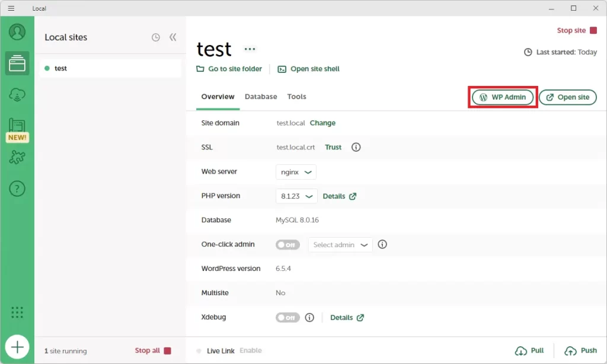Open the Select admin dropdown

click(340, 245)
